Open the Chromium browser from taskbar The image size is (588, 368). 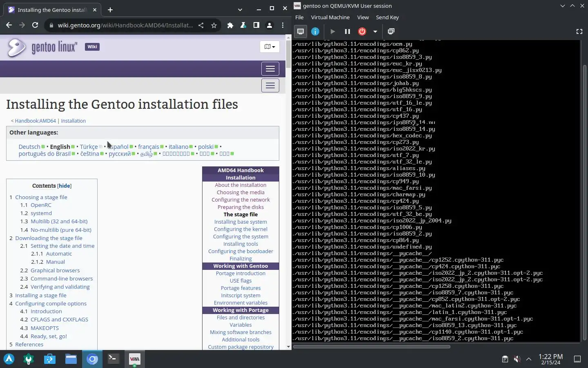[92, 359]
